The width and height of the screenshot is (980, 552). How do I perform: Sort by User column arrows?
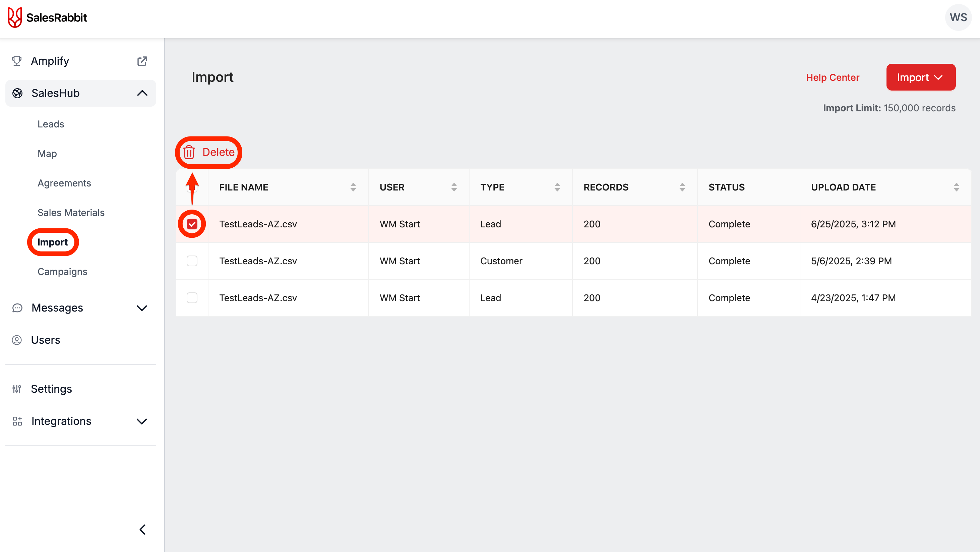pyautogui.click(x=454, y=187)
